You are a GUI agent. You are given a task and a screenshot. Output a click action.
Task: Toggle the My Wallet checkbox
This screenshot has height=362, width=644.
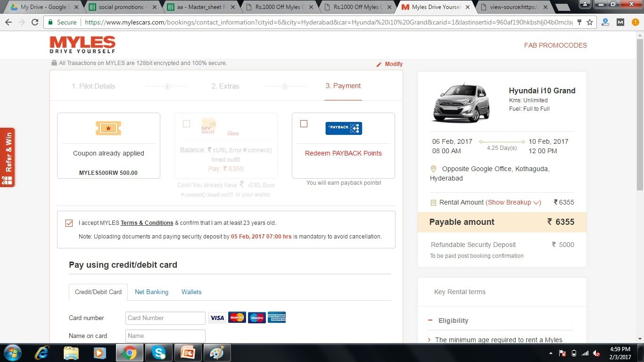tap(186, 123)
